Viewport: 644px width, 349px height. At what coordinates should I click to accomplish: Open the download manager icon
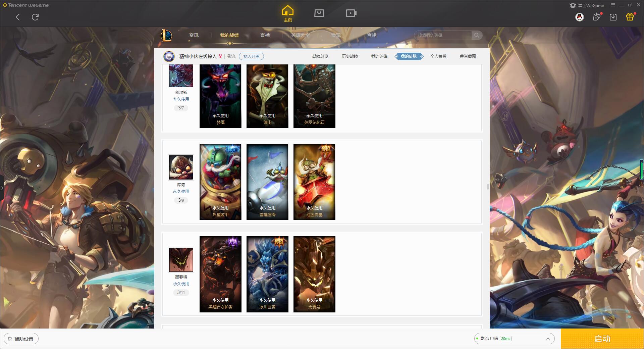[613, 17]
